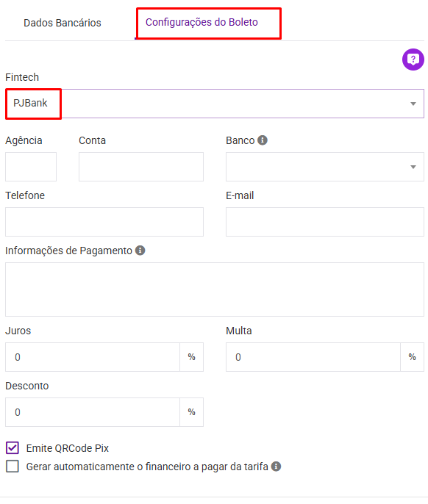The image size is (428, 504).
Task: Click the Juros percentage field
Action: (x=93, y=357)
